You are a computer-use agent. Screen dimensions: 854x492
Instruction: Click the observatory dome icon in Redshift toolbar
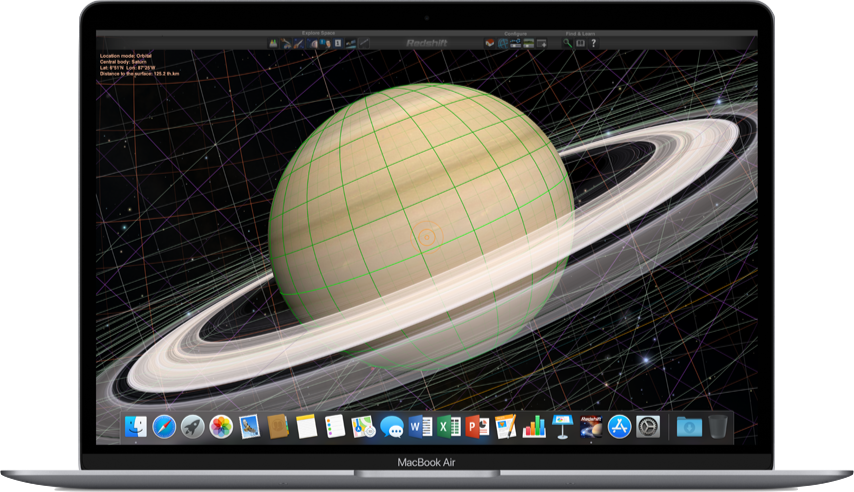(313, 43)
